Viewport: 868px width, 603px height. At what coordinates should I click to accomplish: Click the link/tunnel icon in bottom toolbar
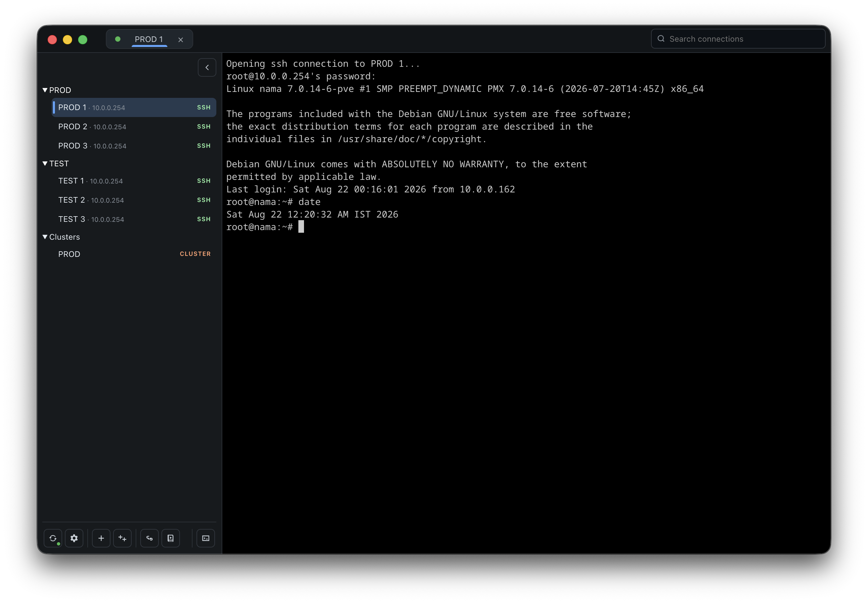point(150,538)
